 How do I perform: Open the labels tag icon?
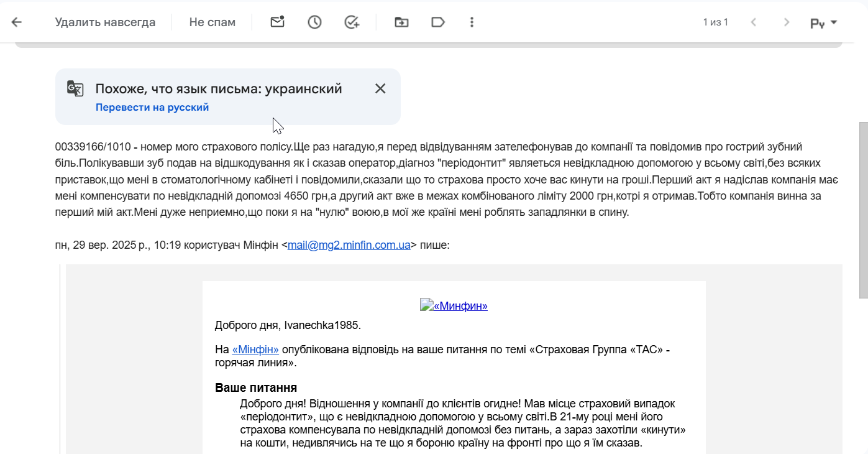(x=438, y=22)
